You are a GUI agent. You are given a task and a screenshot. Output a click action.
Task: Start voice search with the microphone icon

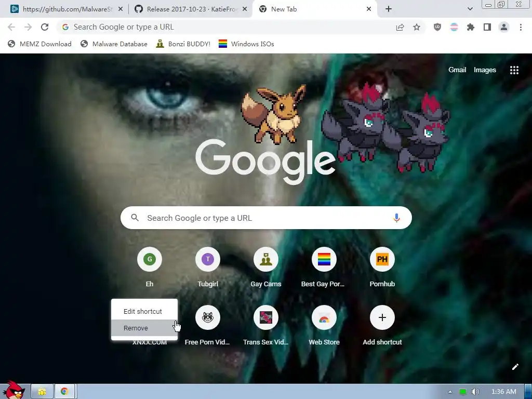click(x=396, y=218)
